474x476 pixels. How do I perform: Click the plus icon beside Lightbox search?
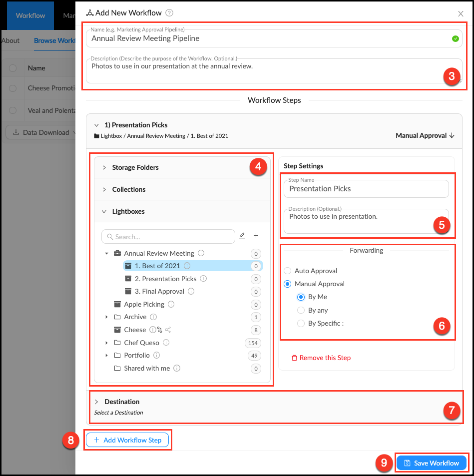tap(256, 236)
